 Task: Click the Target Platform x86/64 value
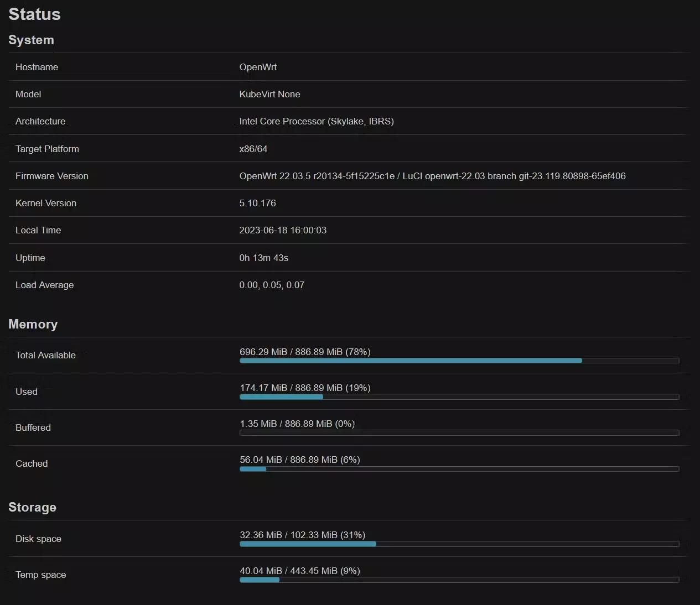(254, 148)
